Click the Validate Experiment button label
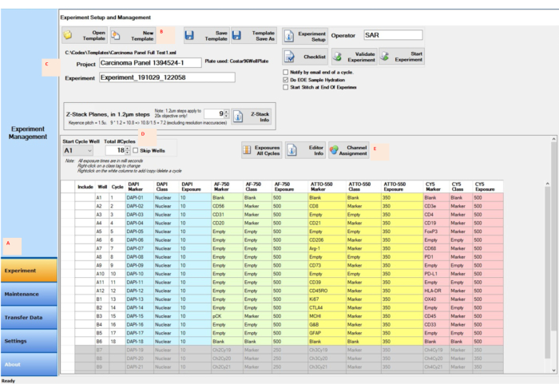 coord(362,57)
